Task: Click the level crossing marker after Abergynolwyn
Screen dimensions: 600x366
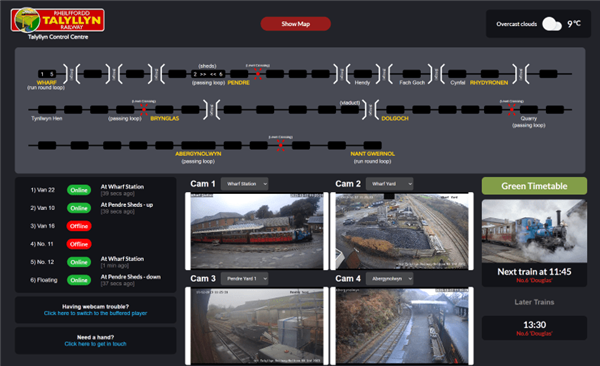Action: 280,145
